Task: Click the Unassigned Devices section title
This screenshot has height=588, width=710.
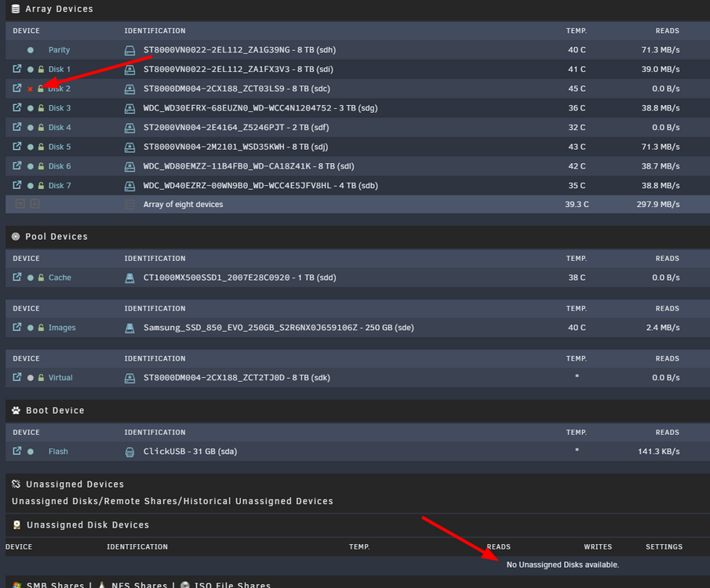Action: click(75, 485)
